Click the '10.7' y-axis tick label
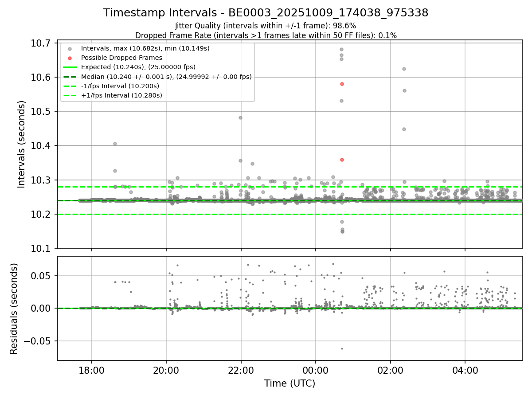532x399 pixels. [41, 43]
